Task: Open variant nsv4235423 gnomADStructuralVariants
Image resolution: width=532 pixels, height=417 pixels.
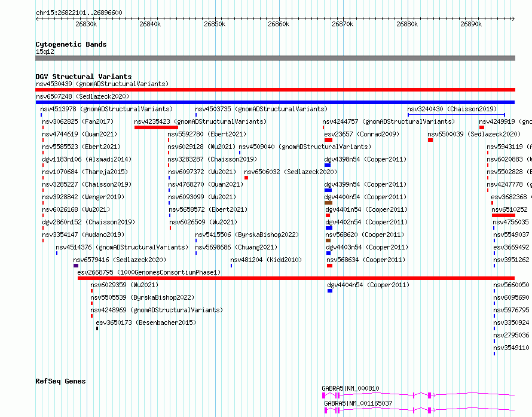Action: [x=200, y=121]
